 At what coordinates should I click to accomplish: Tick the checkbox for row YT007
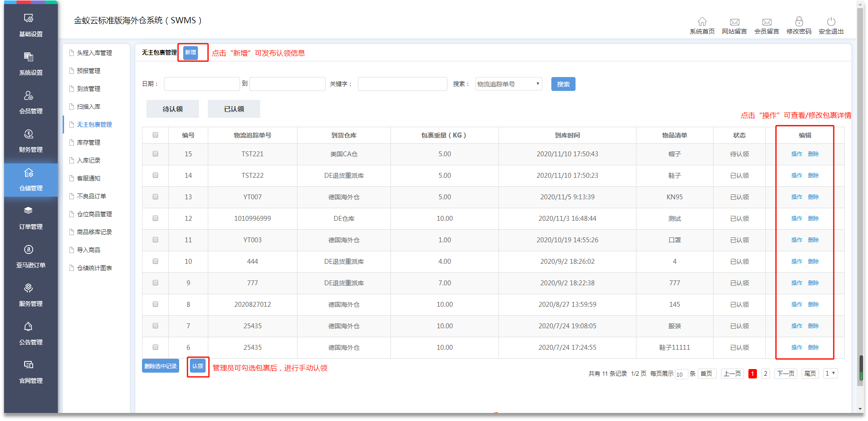tap(155, 197)
